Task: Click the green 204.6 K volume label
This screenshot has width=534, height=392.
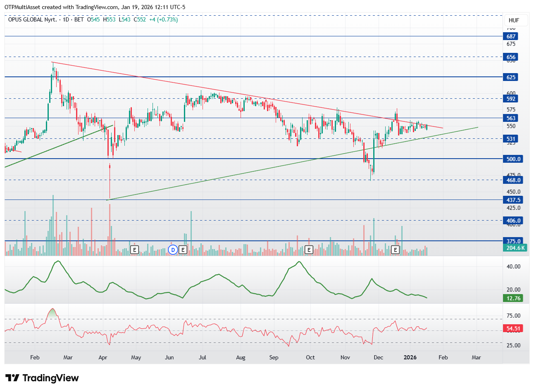Action: tap(515, 248)
